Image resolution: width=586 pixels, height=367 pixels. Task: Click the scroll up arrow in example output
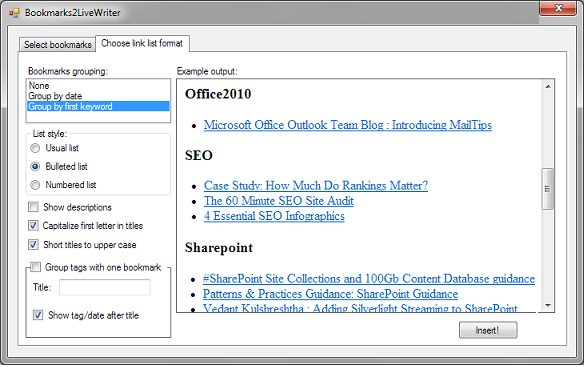(x=548, y=87)
